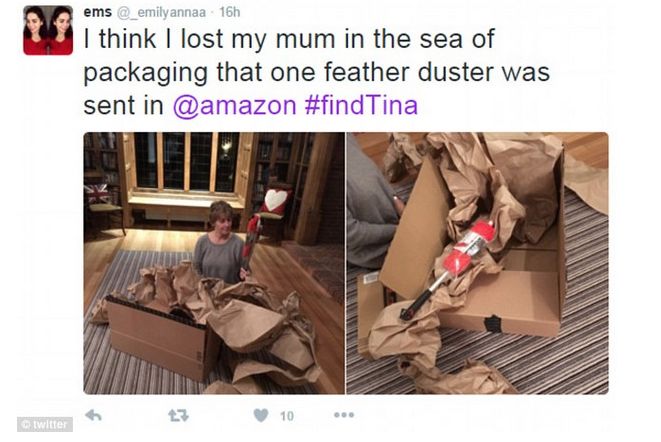This screenshot has width=661, height=442.
Task: Open the ems profile avatar picture
Action: coord(48,30)
